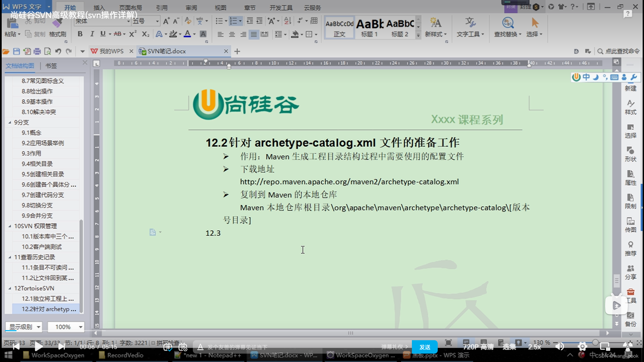Increase font size with the grow-font icon
The image size is (644, 362).
pos(166,21)
